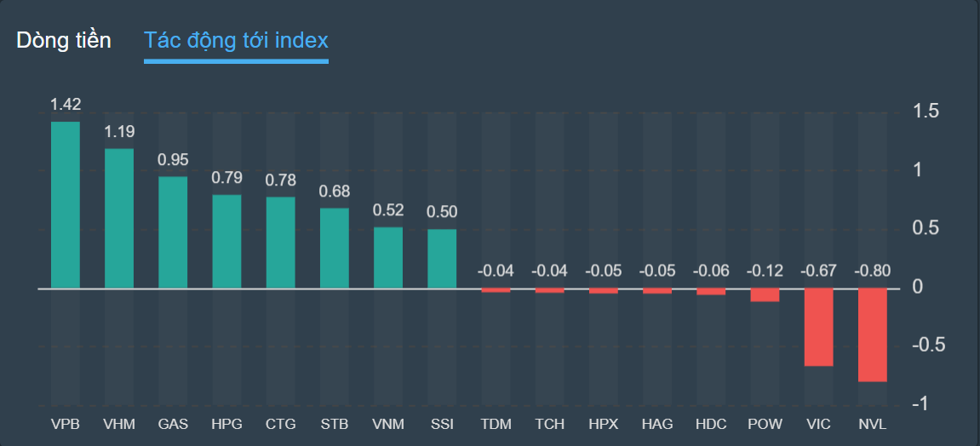Select the GAS bar in chart
This screenshot has width=980, height=446.
pyautogui.click(x=173, y=232)
